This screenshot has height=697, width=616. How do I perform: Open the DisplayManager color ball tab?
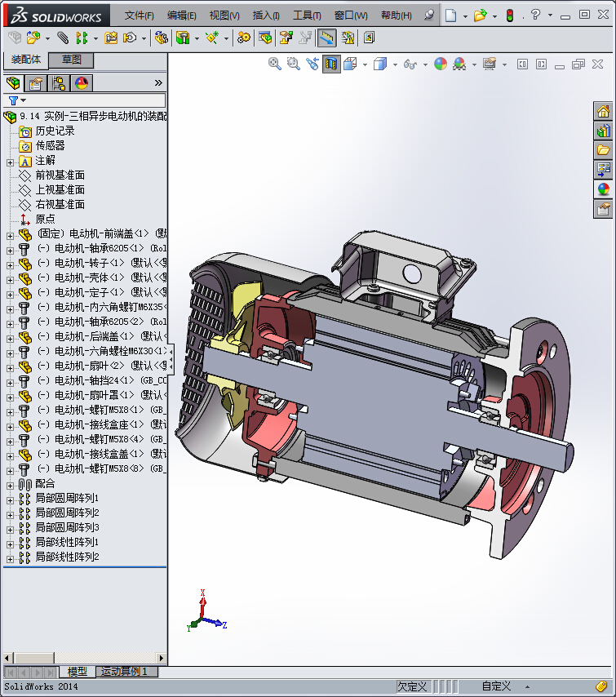[x=82, y=83]
